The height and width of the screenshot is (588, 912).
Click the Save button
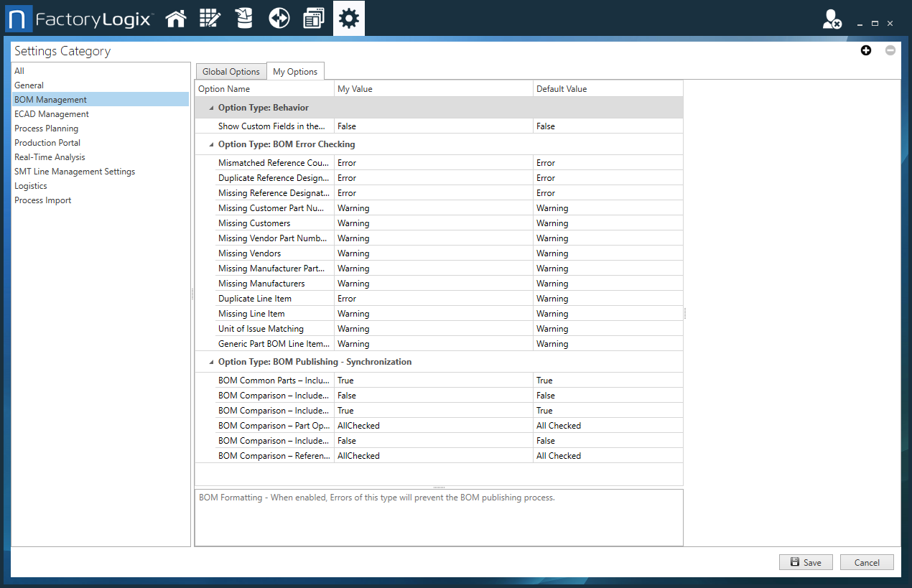(x=805, y=562)
